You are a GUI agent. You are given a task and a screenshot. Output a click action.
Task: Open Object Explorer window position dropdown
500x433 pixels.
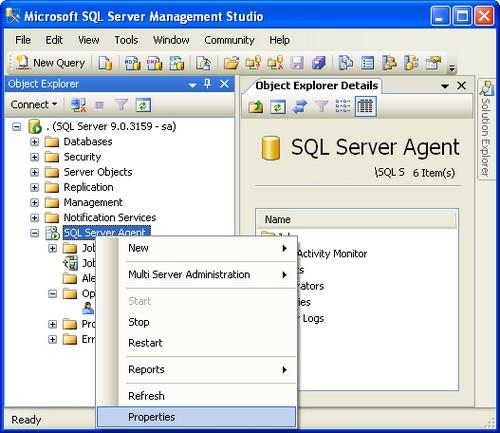(x=192, y=85)
